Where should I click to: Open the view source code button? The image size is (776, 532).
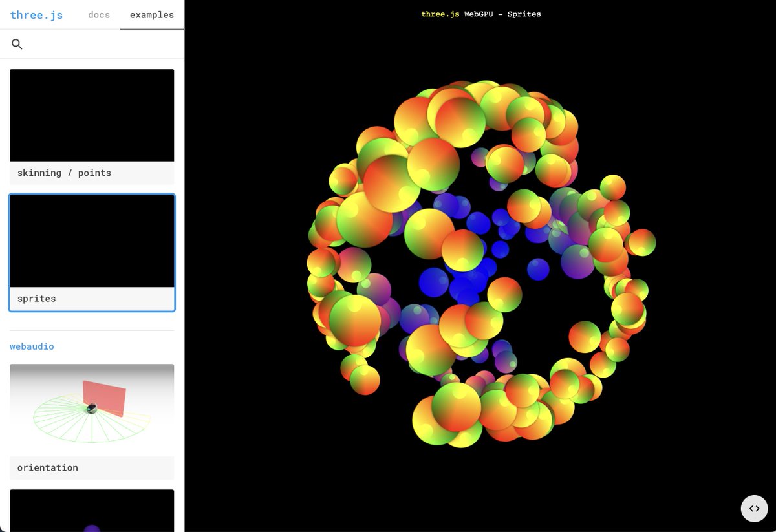coord(754,508)
